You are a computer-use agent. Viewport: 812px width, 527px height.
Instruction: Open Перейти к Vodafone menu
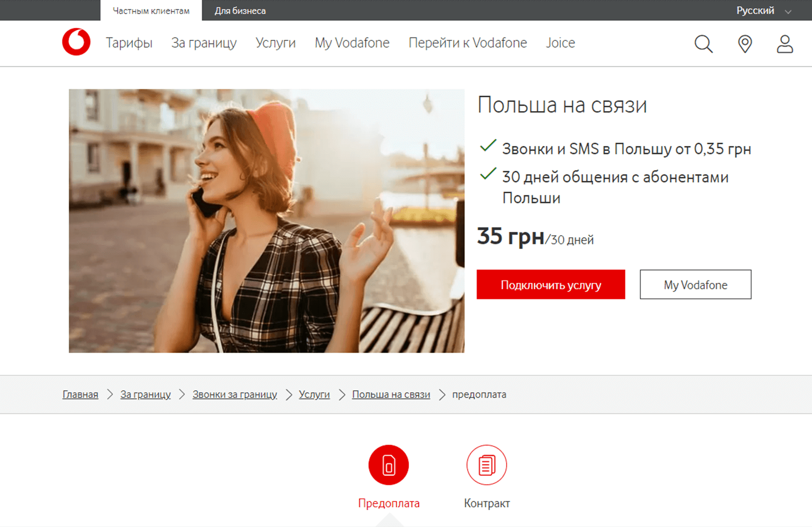pos(468,43)
